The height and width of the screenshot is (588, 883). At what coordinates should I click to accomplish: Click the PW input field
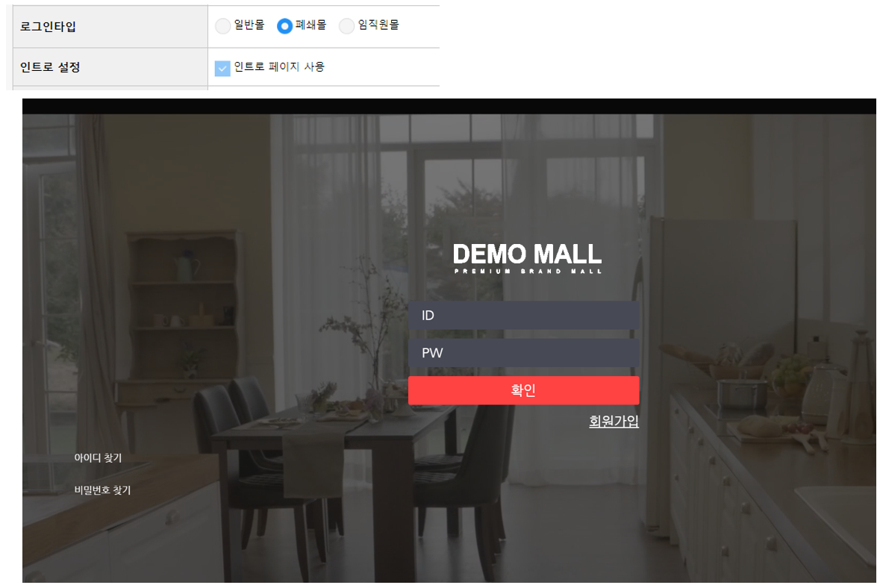pos(524,353)
